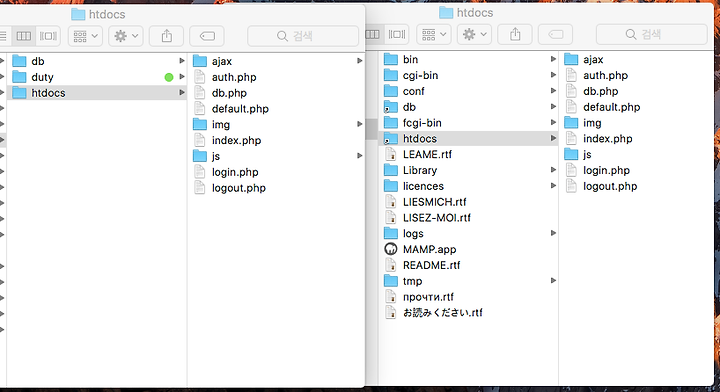
Task: Expand tmp folder arrow in right window
Action: click(553, 280)
